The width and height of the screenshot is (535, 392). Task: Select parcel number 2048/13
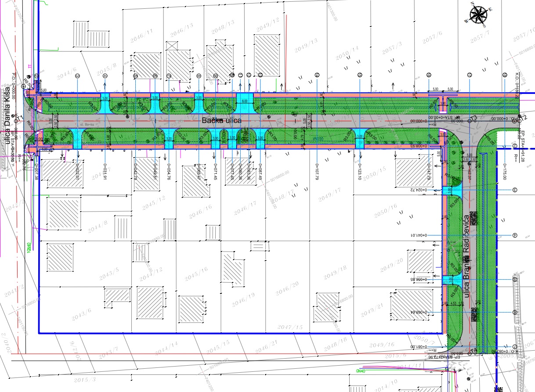point(223,28)
